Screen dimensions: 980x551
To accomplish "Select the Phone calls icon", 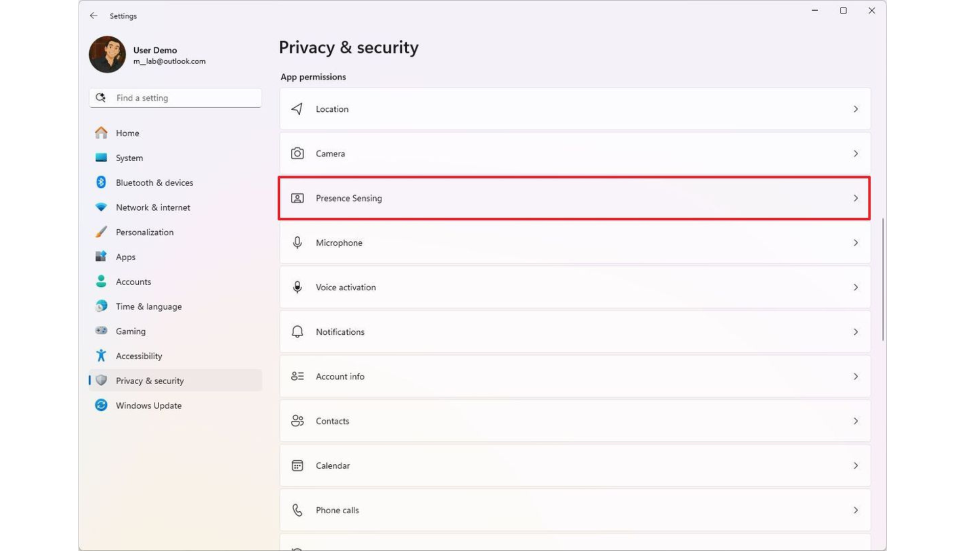I will 297,510.
